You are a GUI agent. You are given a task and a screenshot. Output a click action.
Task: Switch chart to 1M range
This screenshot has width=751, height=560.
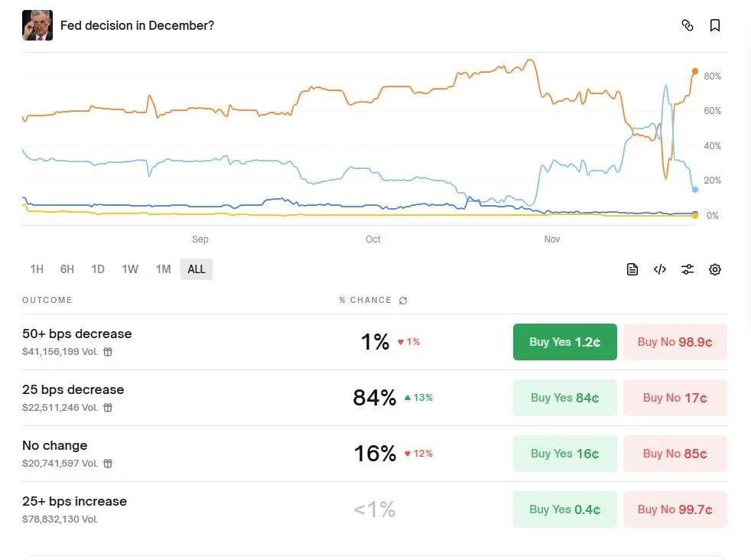[163, 269]
